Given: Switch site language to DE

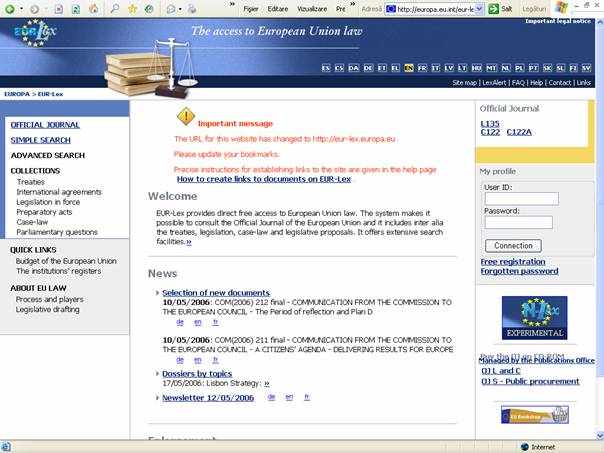Looking at the screenshot, I should tap(368, 68).
